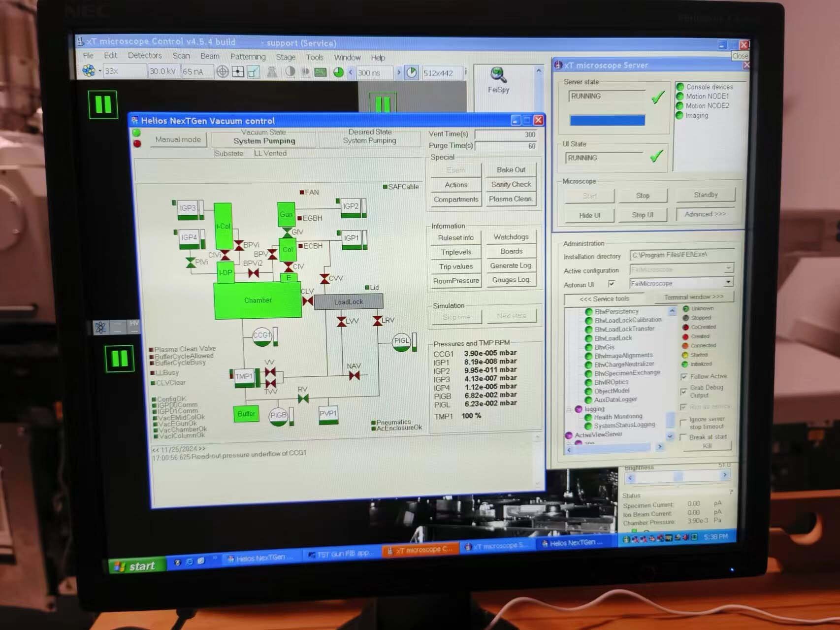Click the Chamber block in the vacuum diagram
840x630 pixels.
[258, 300]
